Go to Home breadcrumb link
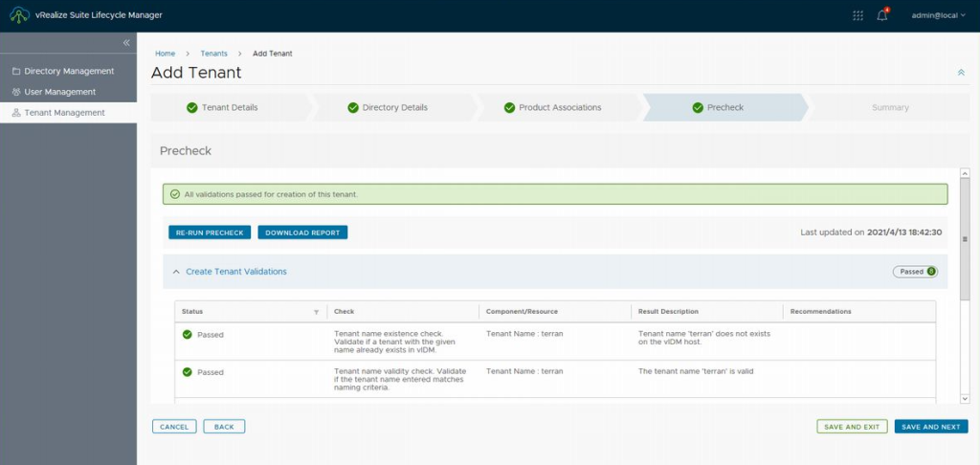980x465 pixels. click(x=165, y=54)
